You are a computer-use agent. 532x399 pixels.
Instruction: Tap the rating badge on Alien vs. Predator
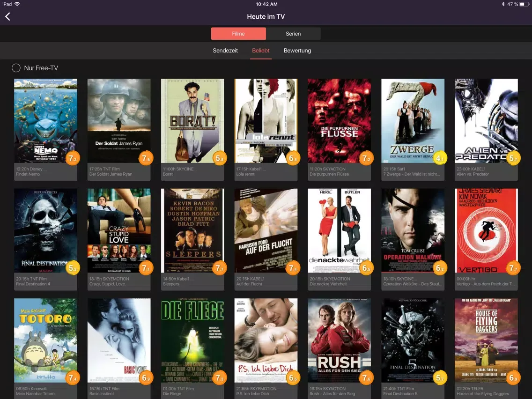coord(513,158)
